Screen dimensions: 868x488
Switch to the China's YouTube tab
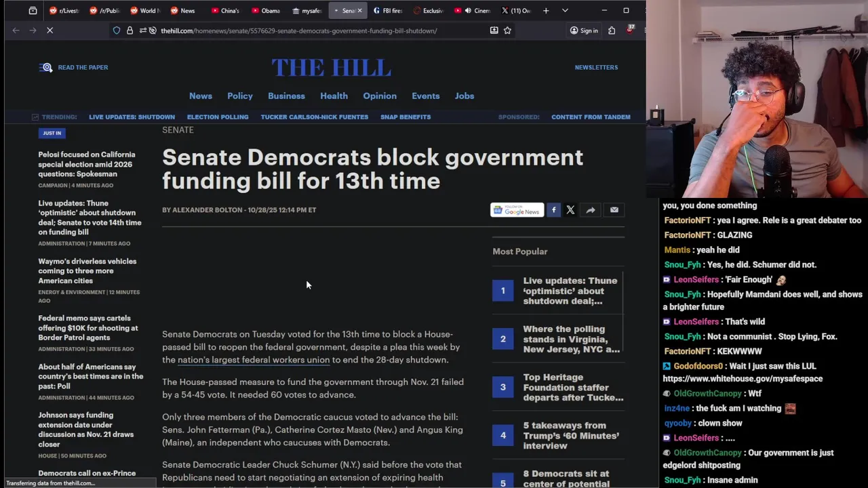coord(225,11)
